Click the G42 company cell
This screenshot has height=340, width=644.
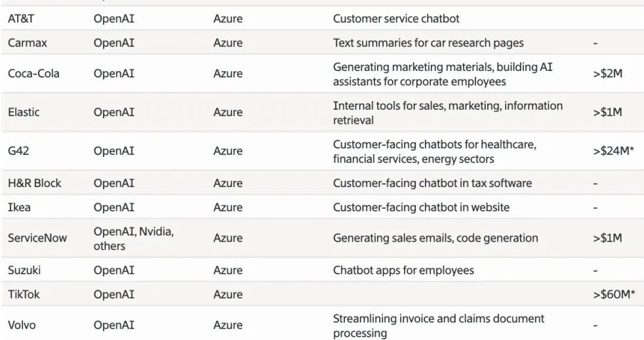point(18,151)
